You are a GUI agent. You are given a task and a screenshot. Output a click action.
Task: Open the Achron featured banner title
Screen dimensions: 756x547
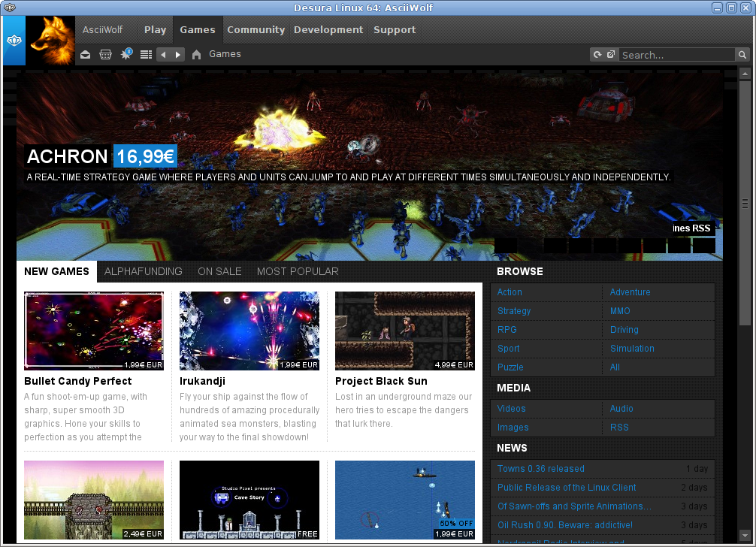click(x=67, y=156)
